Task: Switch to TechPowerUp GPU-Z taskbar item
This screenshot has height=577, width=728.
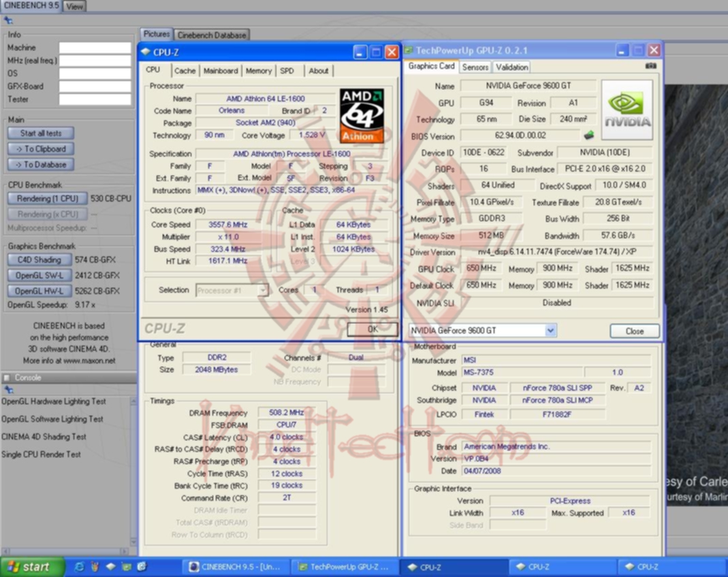Action: pos(344,567)
